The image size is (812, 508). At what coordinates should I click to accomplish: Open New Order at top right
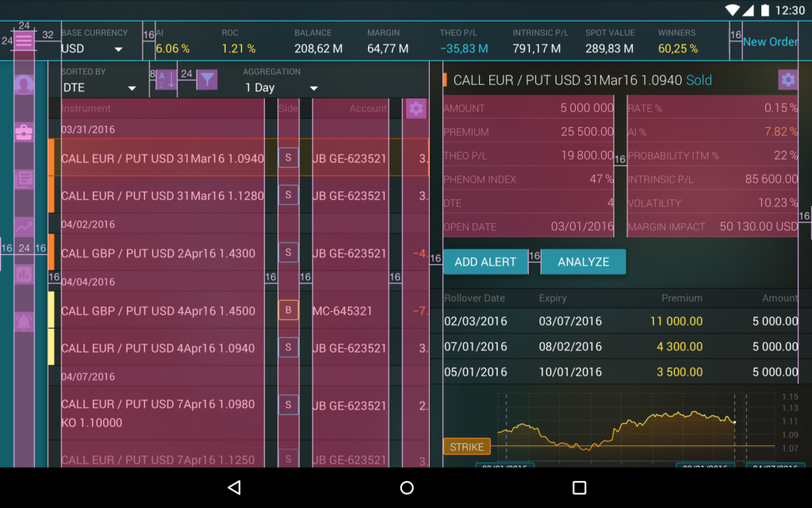point(771,41)
